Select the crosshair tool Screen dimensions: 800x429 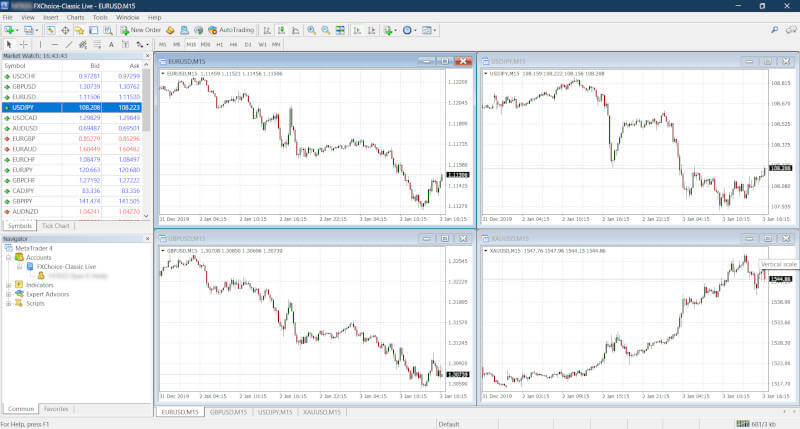click(24, 45)
